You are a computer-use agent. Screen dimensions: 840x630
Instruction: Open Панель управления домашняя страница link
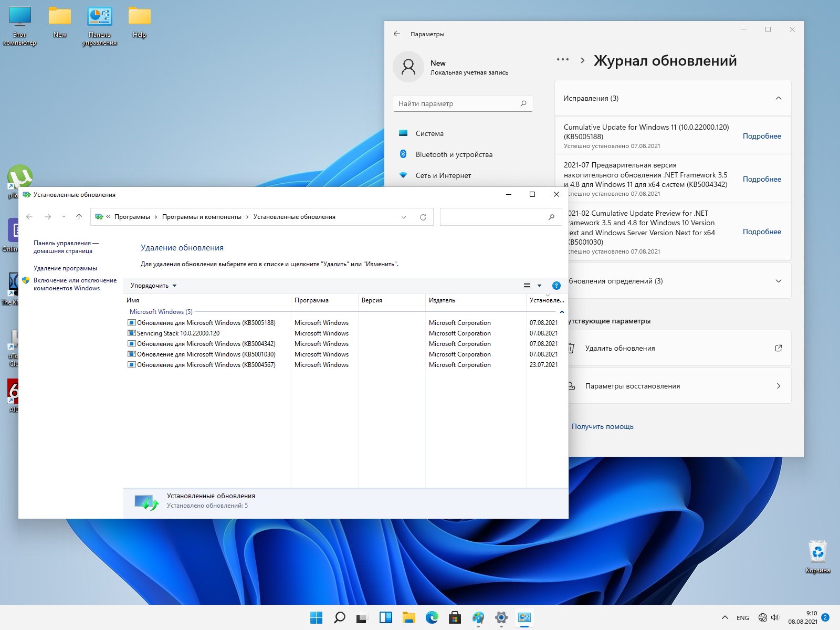click(66, 247)
